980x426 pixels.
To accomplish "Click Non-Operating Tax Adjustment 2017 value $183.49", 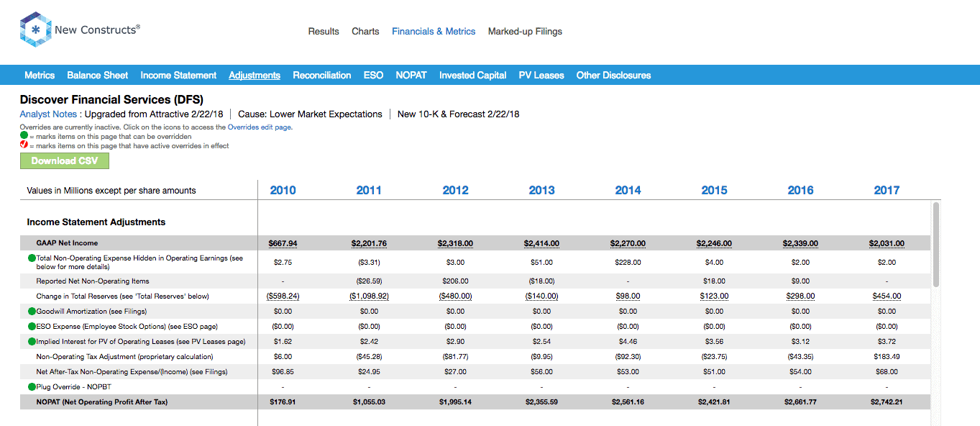I will [887, 357].
